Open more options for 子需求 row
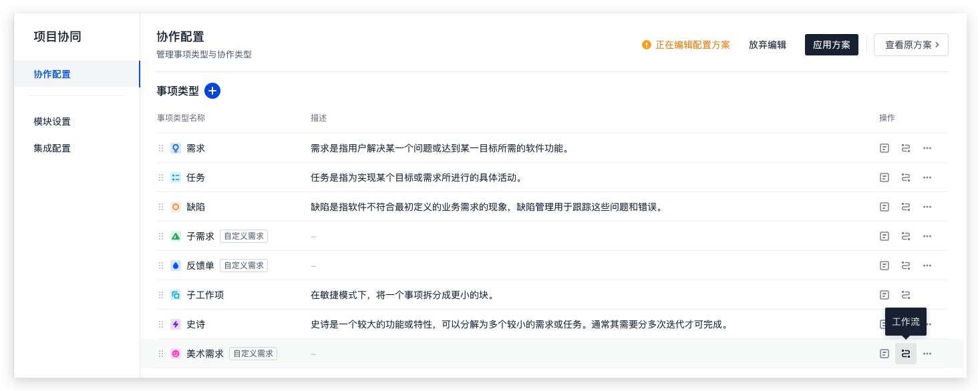Viewport: 980px width, 391px height. [927, 236]
